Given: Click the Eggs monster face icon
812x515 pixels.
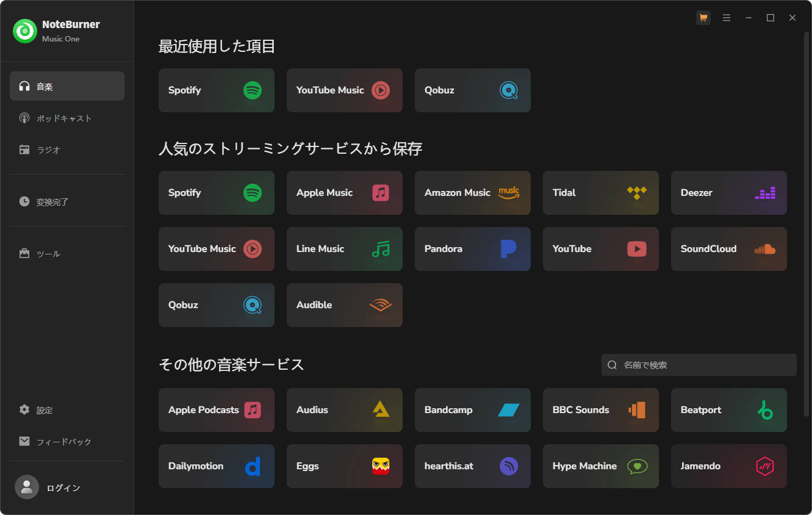Looking at the screenshot, I should [x=381, y=466].
